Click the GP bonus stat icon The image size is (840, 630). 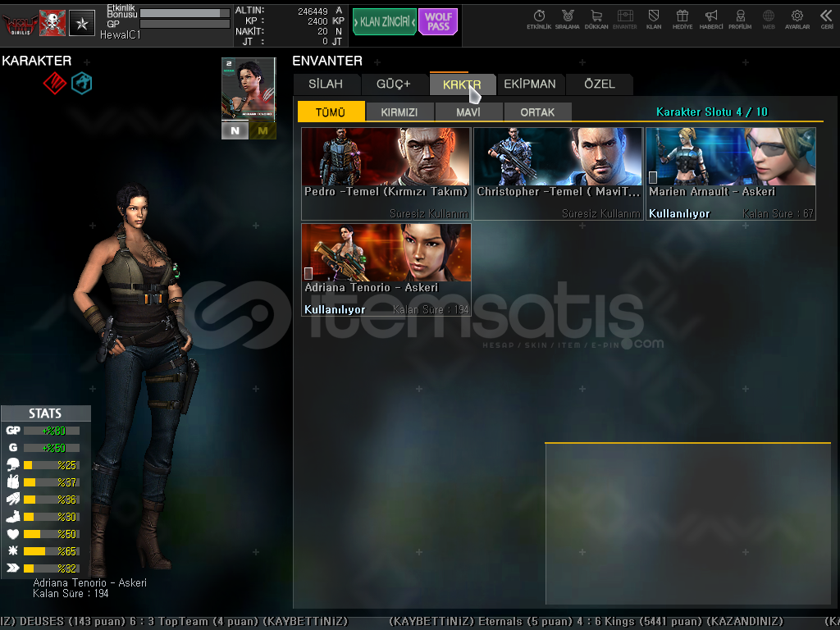coord(13,430)
